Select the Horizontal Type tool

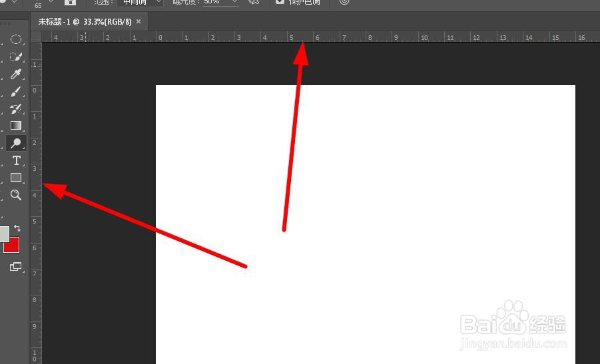coord(16,160)
